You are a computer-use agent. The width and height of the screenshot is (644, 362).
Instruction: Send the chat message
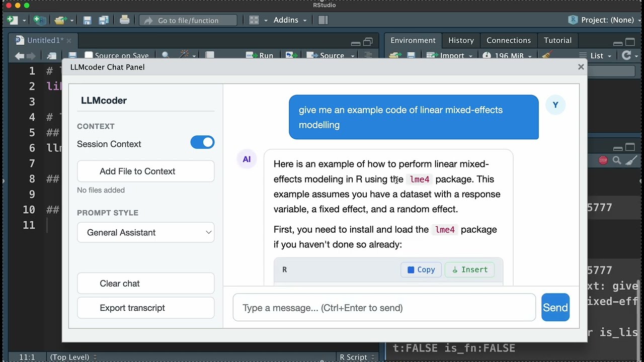click(x=555, y=307)
